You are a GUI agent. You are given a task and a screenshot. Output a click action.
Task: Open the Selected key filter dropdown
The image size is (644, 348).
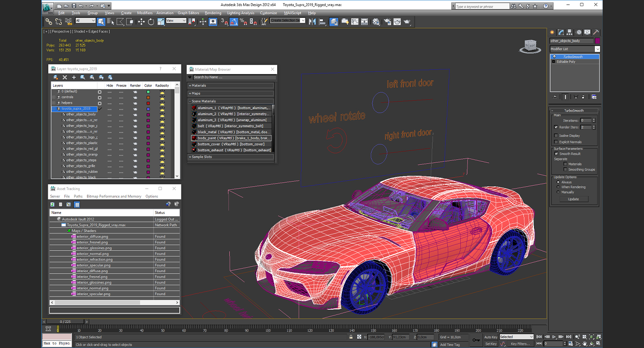point(516,337)
